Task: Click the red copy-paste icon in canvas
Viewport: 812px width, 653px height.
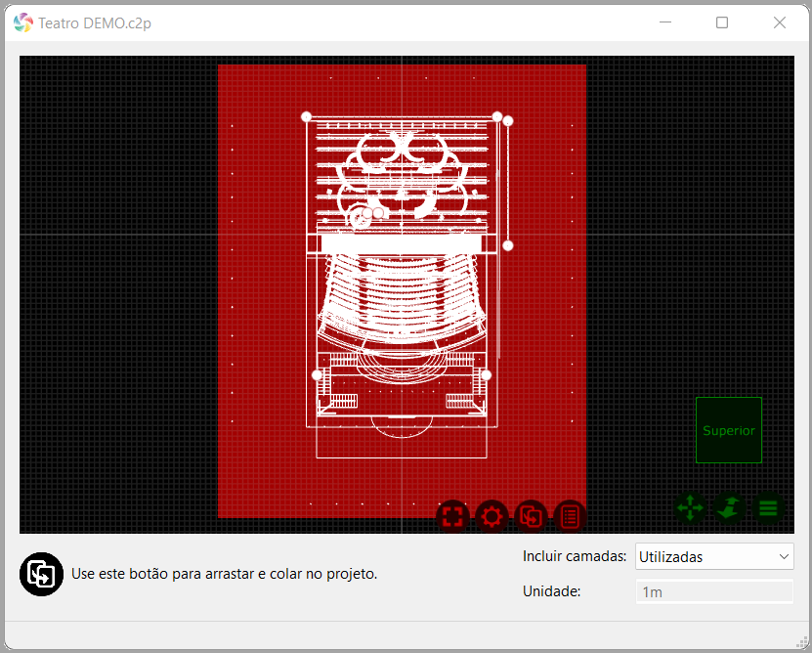Action: coord(531,517)
